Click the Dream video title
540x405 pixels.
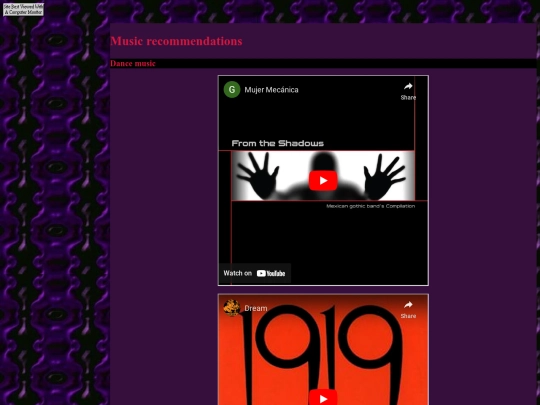pos(256,308)
